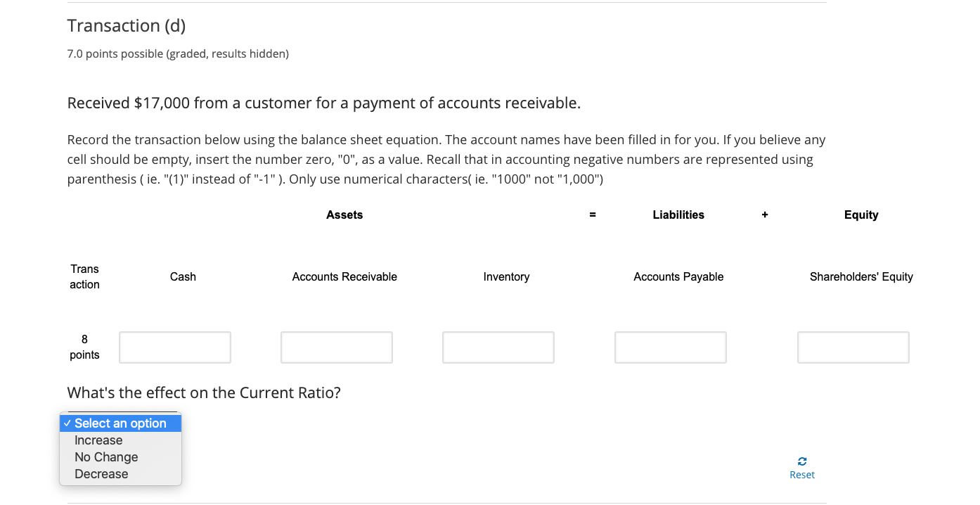The height and width of the screenshot is (505, 980).
Task: Select "No Change" from the dropdown
Action: pos(106,457)
